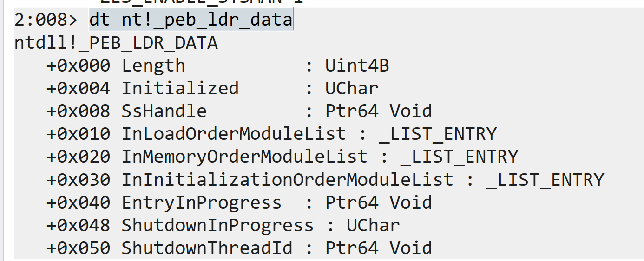The image size is (644, 261).
Task: Click the InLoadOrderModuleList field name
Action: tap(234, 134)
